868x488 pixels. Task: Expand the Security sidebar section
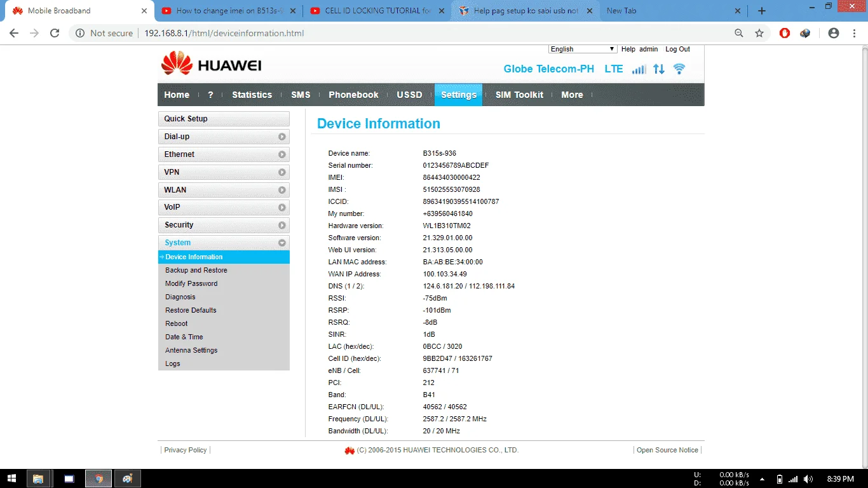(x=224, y=225)
